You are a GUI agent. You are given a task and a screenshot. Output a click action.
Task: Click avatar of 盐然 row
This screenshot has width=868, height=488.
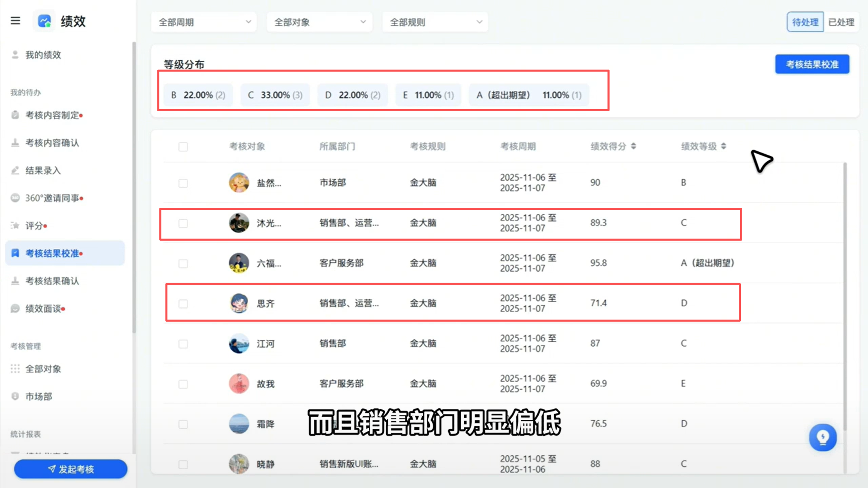tap(239, 182)
